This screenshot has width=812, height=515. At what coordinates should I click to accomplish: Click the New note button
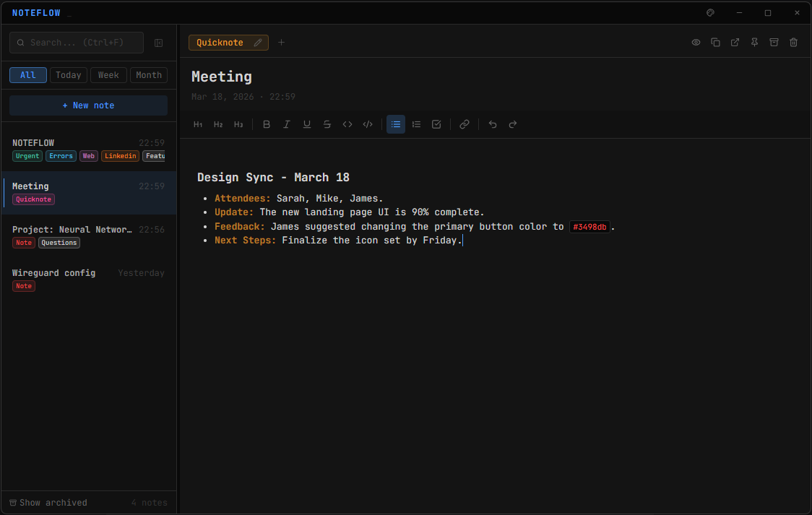pos(88,105)
